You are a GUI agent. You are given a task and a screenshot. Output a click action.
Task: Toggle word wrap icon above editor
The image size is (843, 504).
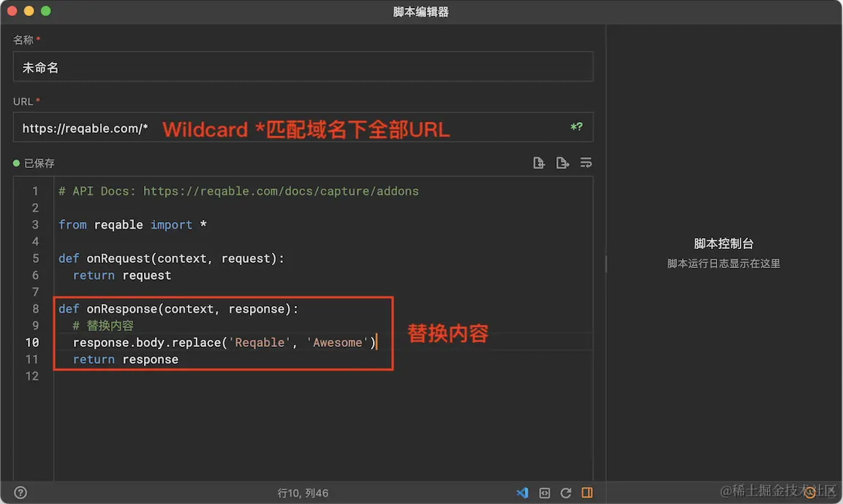coord(586,162)
